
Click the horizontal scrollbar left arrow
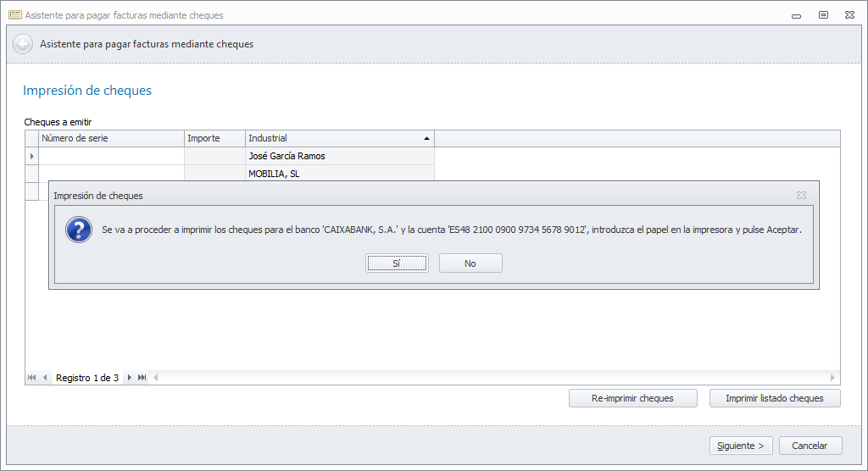pyautogui.click(x=156, y=378)
